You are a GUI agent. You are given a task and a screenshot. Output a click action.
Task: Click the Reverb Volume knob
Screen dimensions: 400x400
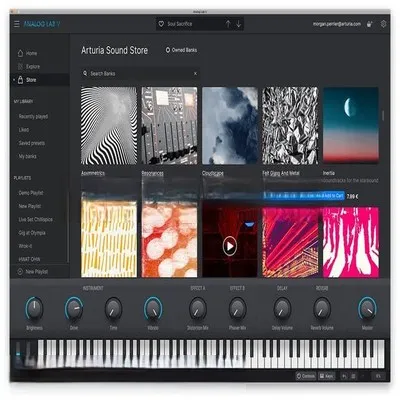click(322, 308)
